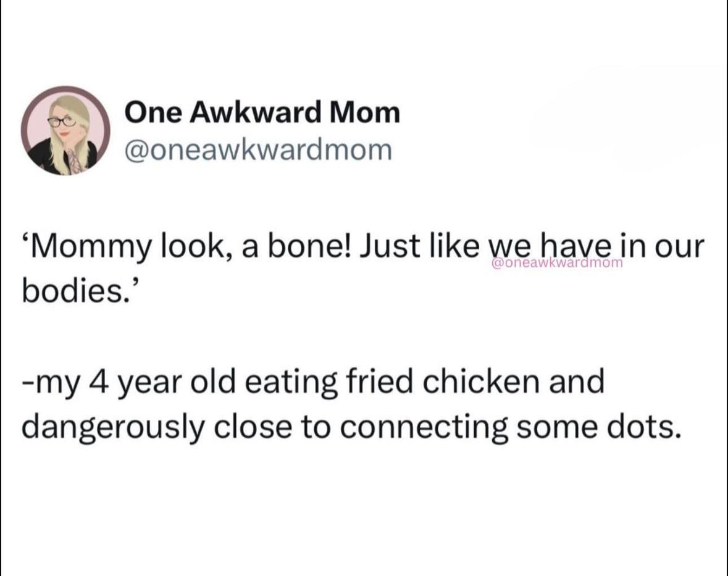Open One Awkward Mom's profile avatar
728x576 pixels.
coord(65,130)
